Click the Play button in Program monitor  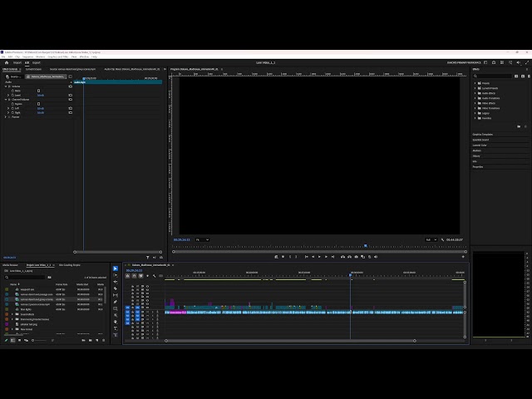tap(319, 257)
